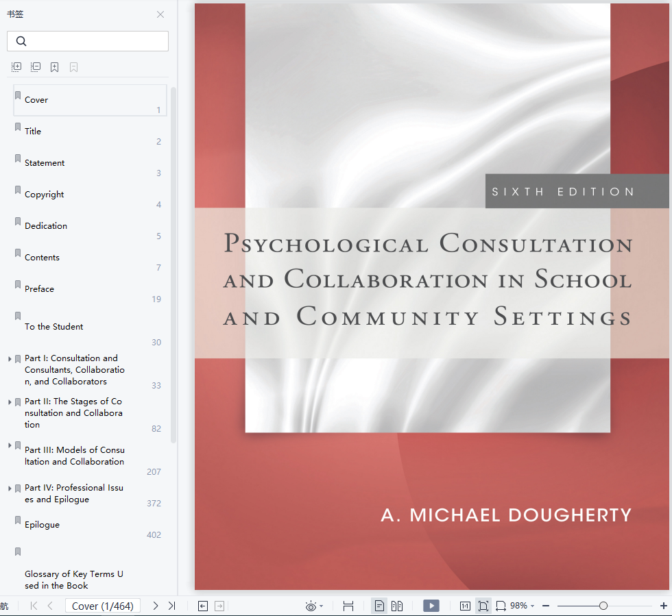The width and height of the screenshot is (672, 616).
Task: Toggle fit page view
Action: (x=483, y=606)
